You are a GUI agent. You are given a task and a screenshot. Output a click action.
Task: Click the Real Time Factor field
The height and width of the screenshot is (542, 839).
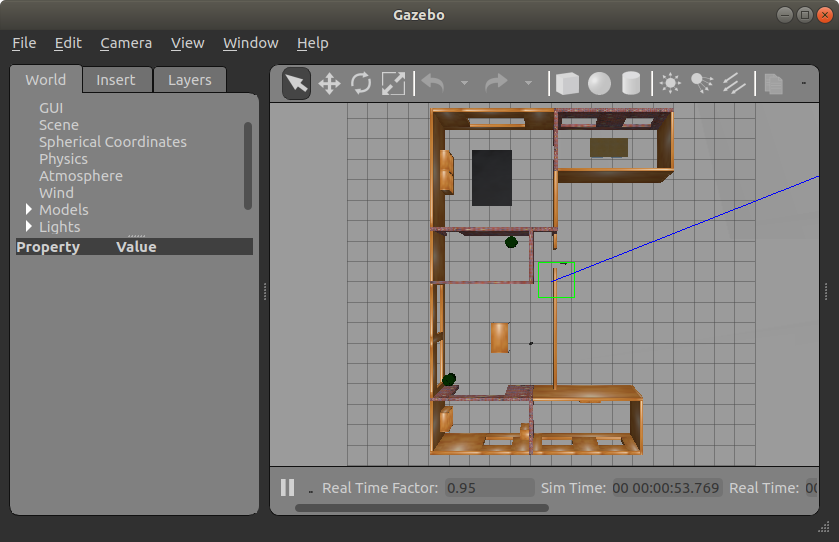489,487
